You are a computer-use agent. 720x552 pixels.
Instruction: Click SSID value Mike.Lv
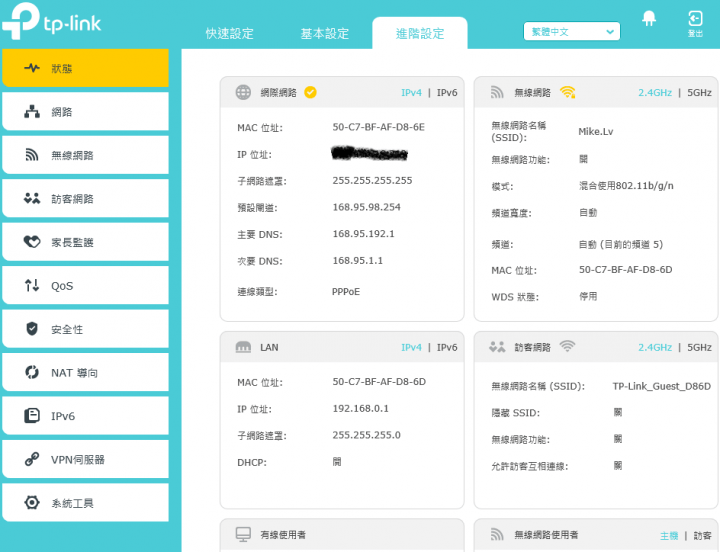[596, 132]
